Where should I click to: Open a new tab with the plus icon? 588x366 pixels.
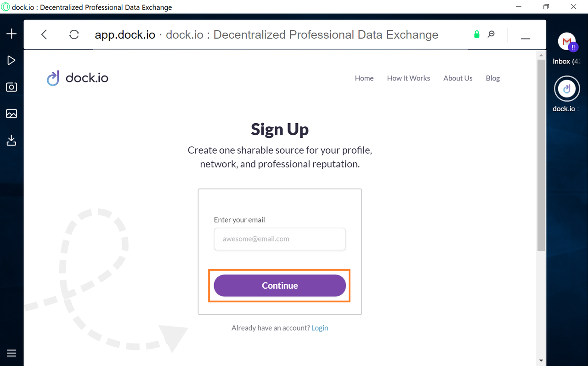[x=11, y=34]
